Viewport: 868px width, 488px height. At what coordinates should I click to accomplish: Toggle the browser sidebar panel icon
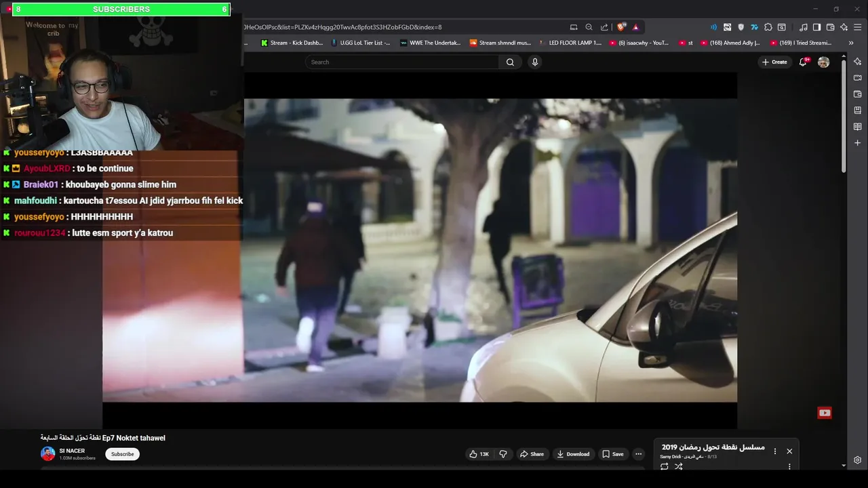tap(816, 27)
